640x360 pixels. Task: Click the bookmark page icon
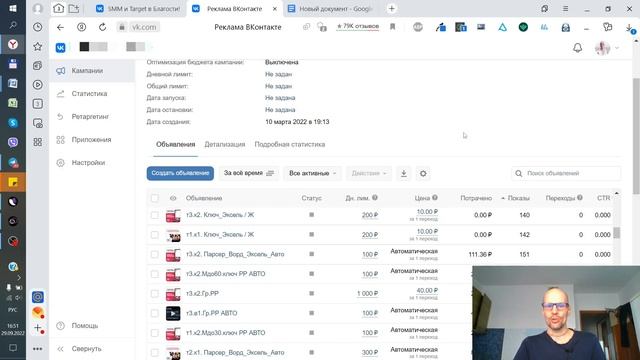point(392,27)
